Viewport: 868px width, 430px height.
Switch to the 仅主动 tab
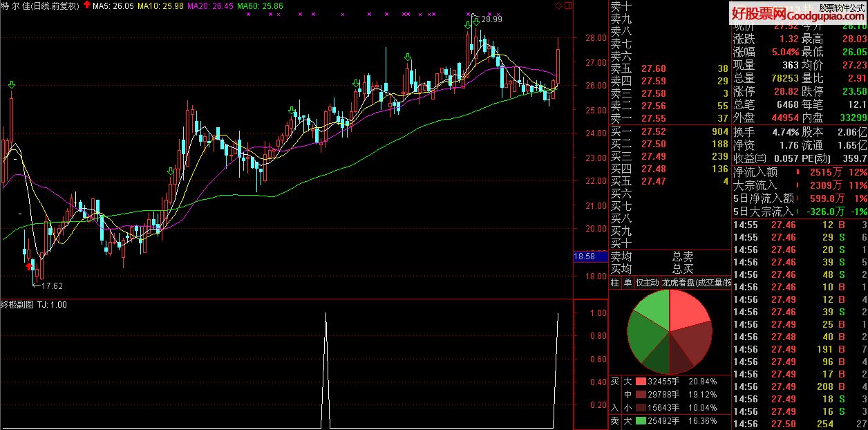(647, 282)
